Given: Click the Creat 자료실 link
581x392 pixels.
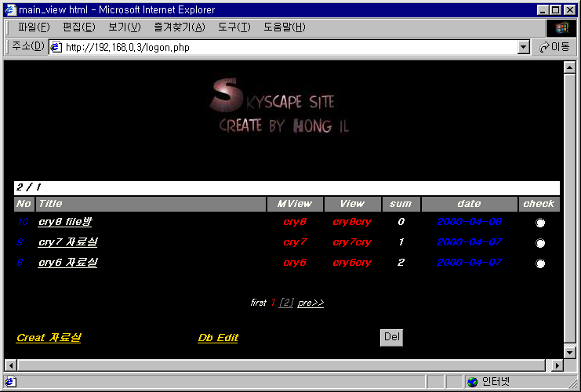Looking at the screenshot, I should point(49,338).
